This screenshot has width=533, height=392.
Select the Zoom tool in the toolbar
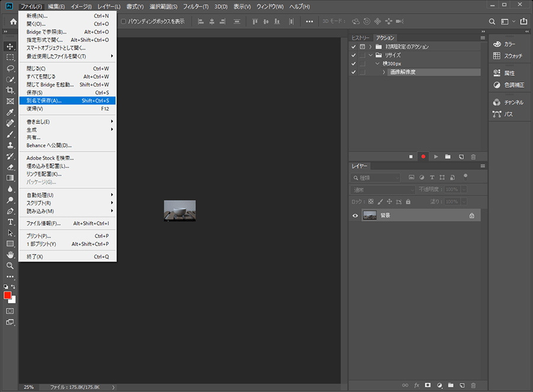coord(10,265)
